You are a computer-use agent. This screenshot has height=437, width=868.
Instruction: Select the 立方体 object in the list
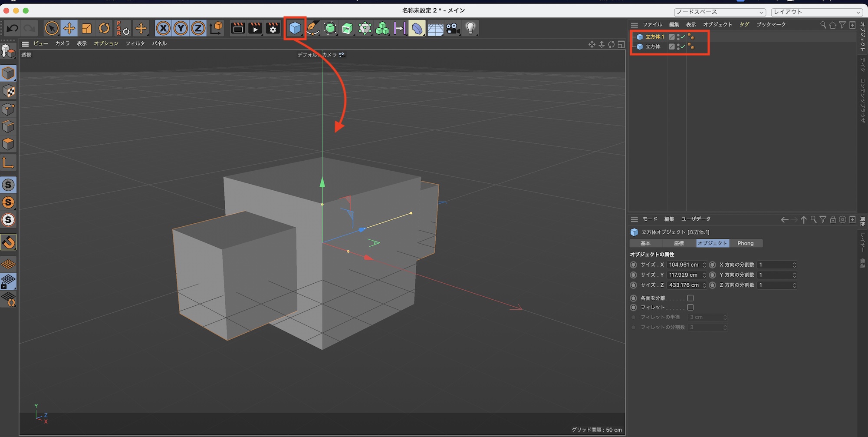click(x=653, y=46)
